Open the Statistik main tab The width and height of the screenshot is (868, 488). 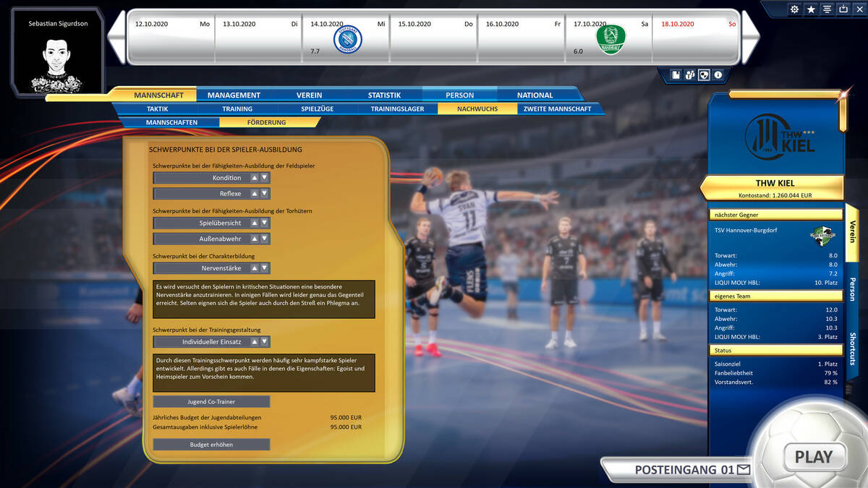pos(384,95)
